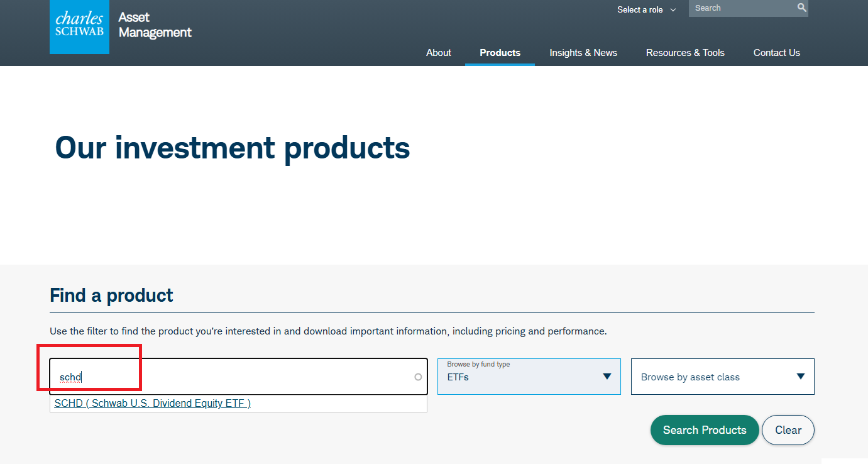Viewport: 868px width, 464px height.
Task: Click the product search box containing schd
Action: coord(239,377)
